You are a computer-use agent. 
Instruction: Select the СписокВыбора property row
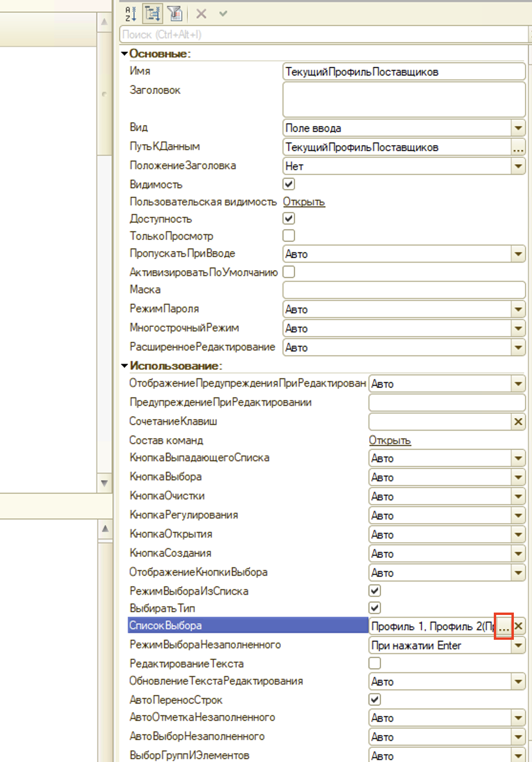[x=247, y=625]
